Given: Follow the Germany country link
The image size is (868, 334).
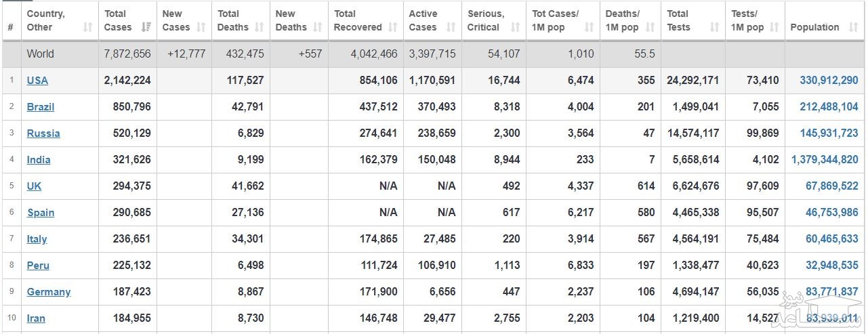Looking at the screenshot, I should (x=49, y=292).
